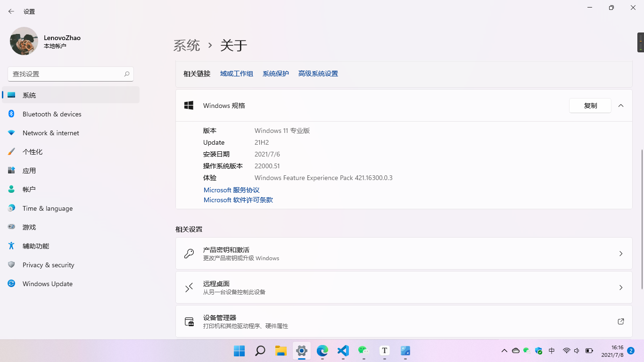Open the notification center badge

631,351
